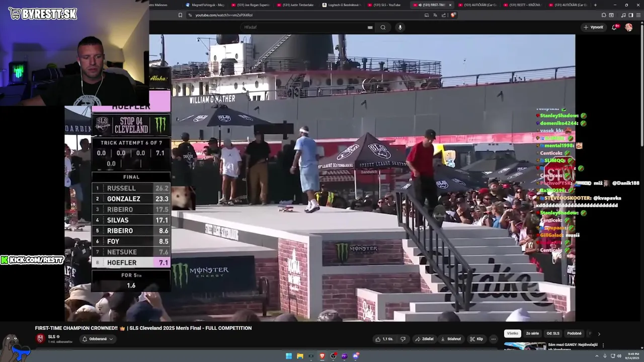Image resolution: width=644 pixels, height=362 pixels.
Task: Mute the audio icon on the active FIRST-TIME tab
Action: (x=420, y=5)
